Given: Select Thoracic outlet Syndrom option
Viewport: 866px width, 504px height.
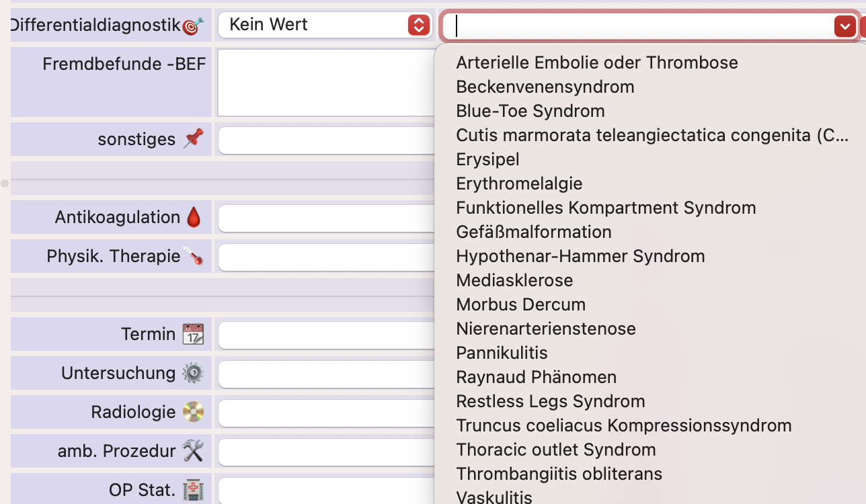Looking at the screenshot, I should click(555, 450).
